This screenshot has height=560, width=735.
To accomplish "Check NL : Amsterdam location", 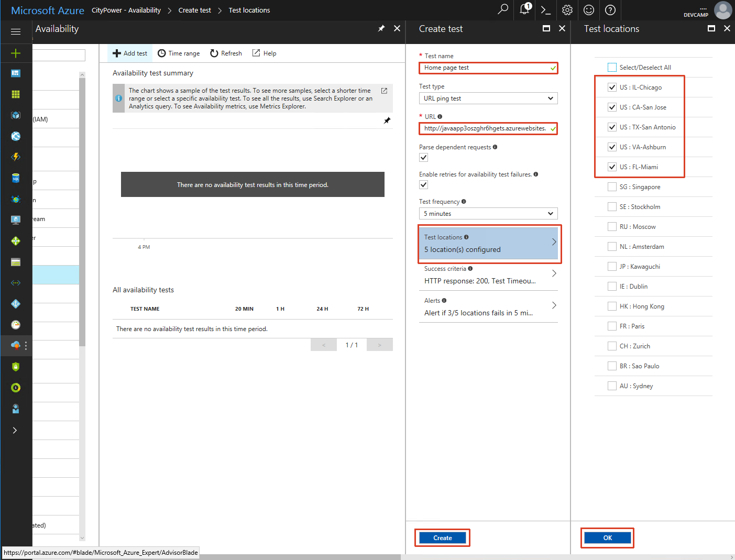I will (x=612, y=246).
